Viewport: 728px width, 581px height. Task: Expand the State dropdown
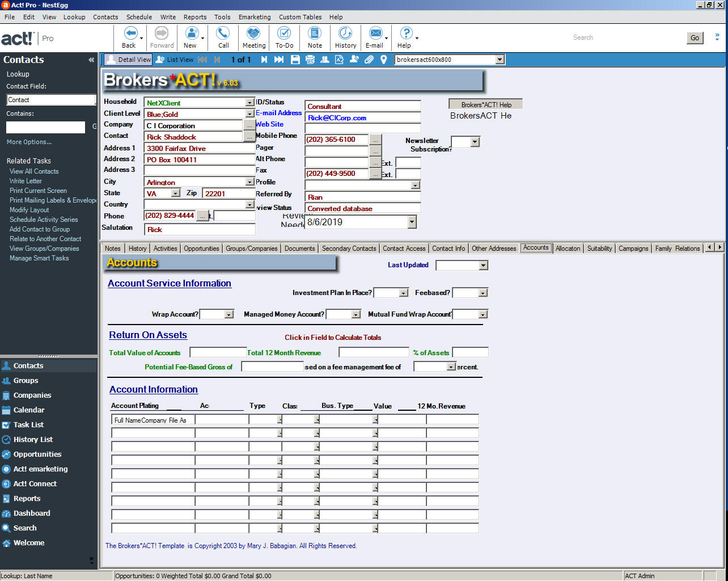tap(175, 193)
